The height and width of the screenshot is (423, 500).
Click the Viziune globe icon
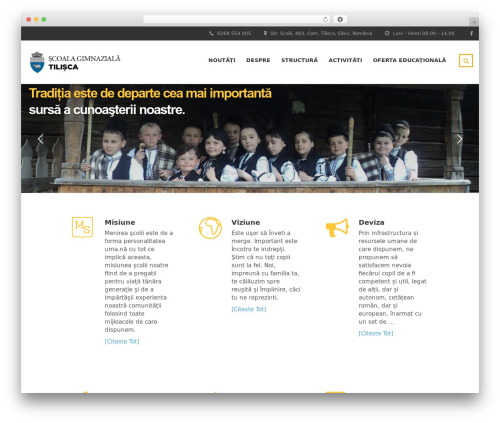(x=210, y=228)
